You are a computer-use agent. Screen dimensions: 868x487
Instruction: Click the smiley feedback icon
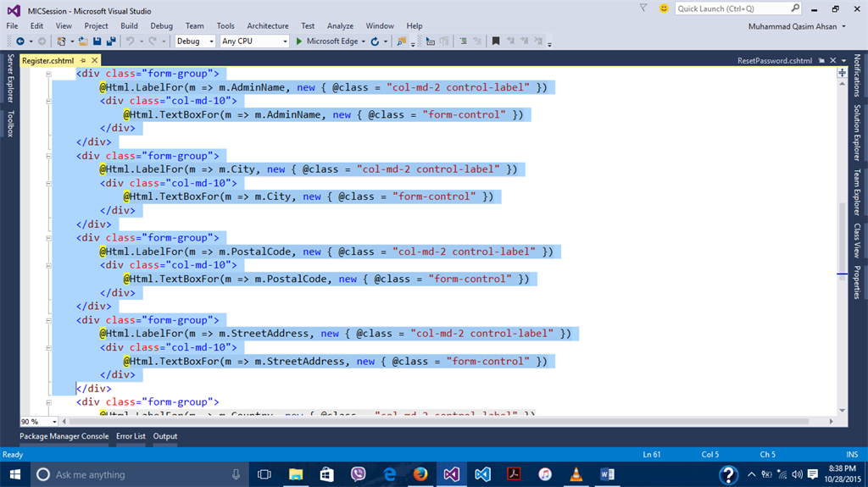(663, 8)
